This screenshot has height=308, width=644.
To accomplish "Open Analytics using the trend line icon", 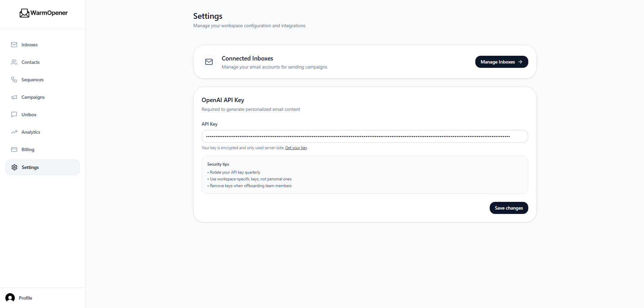I will 14,132.
